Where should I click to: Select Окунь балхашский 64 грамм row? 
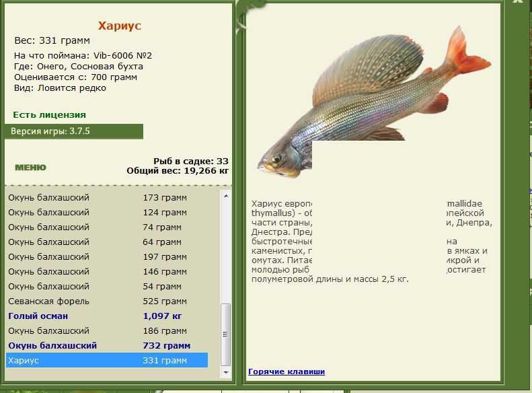click(x=107, y=242)
